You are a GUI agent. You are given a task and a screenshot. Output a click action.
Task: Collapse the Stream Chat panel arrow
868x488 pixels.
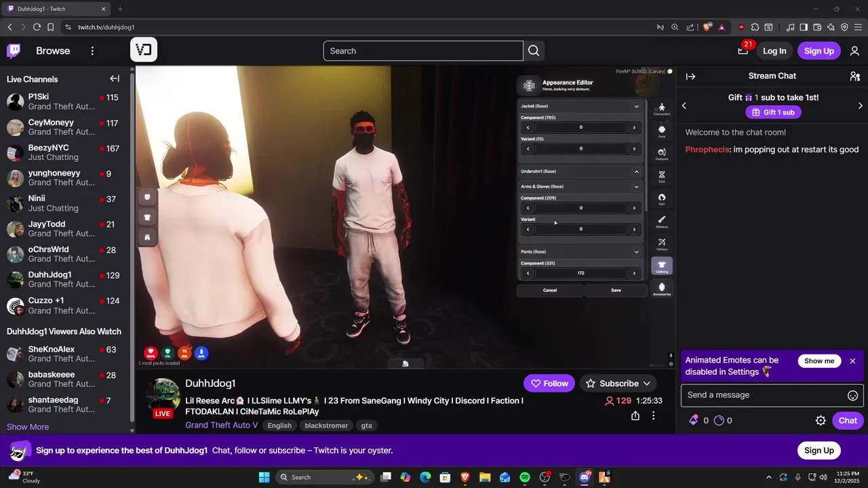point(690,76)
